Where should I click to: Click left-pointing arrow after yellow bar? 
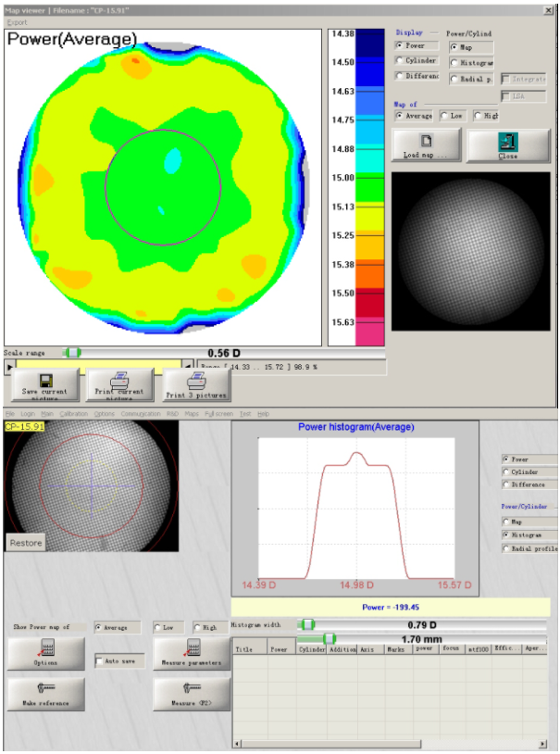(x=189, y=366)
